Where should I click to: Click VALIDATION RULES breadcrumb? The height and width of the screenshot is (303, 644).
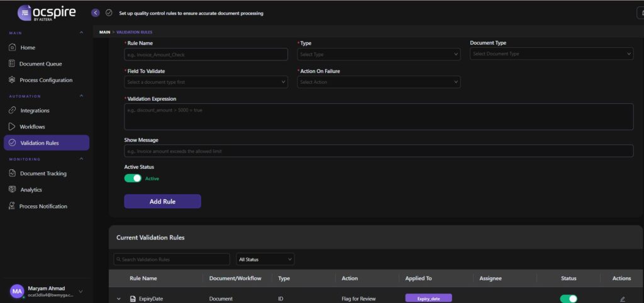(x=135, y=32)
